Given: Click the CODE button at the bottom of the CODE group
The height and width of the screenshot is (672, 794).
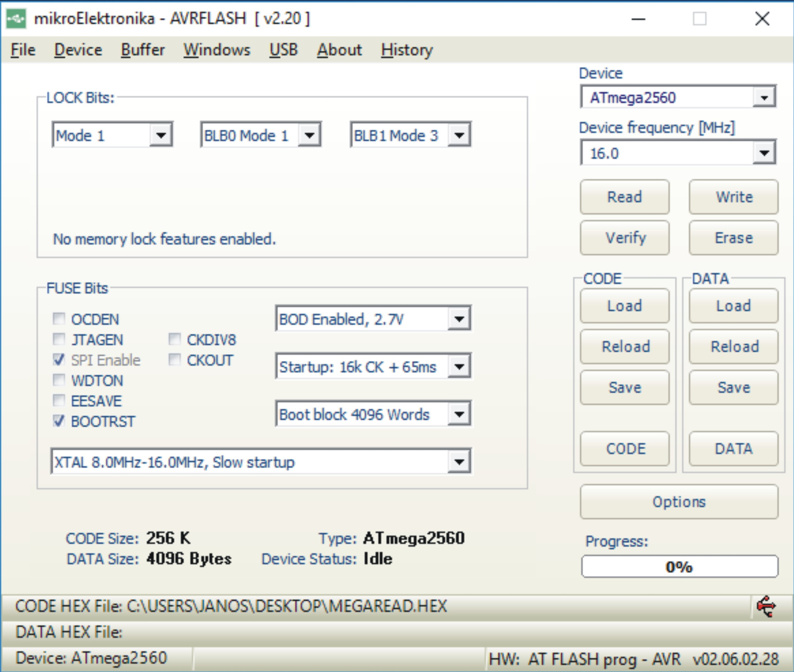Looking at the screenshot, I should (624, 448).
